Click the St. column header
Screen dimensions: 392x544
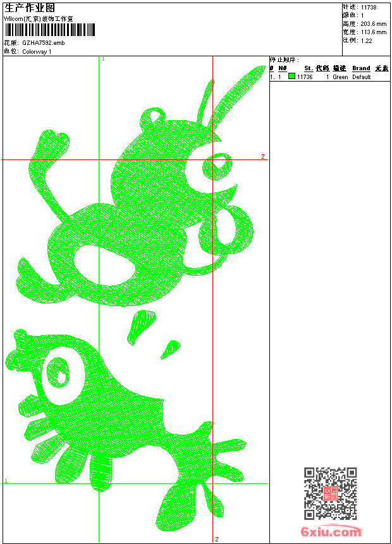309,68
